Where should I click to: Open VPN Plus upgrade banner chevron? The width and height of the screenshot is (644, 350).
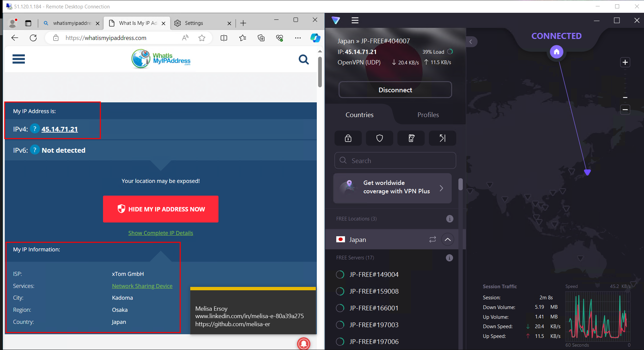coord(441,188)
